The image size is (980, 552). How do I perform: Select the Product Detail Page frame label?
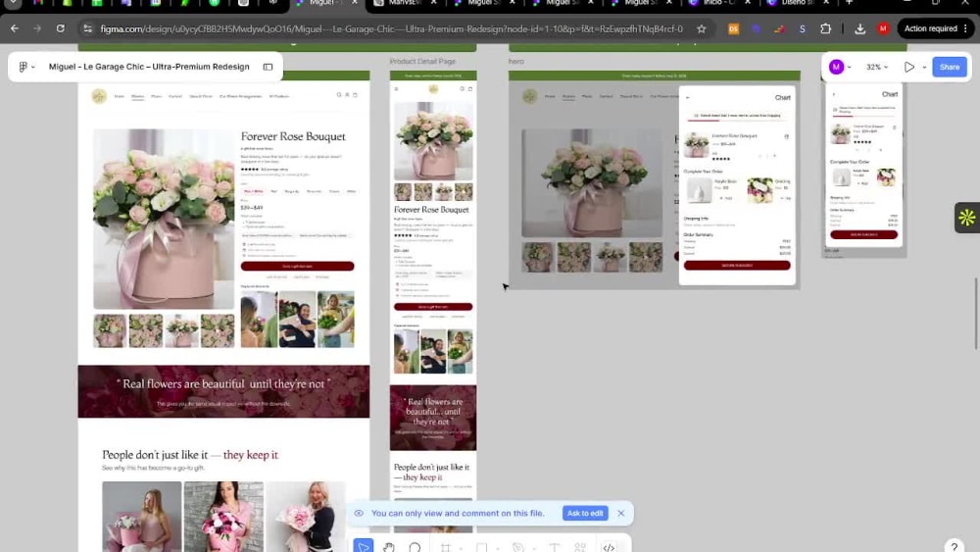tap(422, 61)
